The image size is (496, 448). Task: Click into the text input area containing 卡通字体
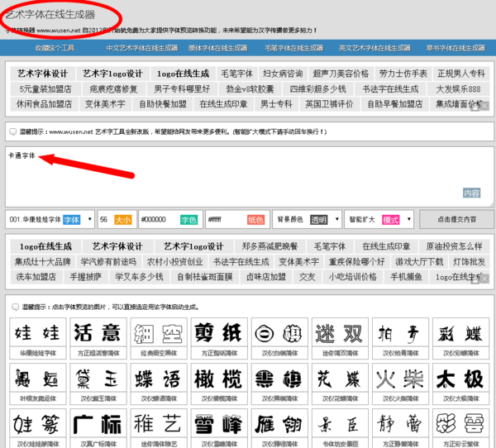pyautogui.click(x=250, y=177)
